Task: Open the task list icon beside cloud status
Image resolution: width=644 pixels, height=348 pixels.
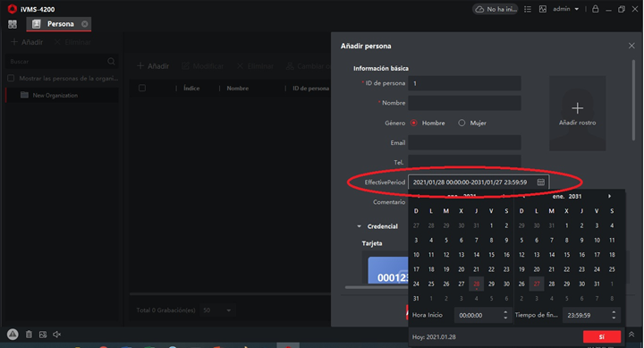Action: 528,9
